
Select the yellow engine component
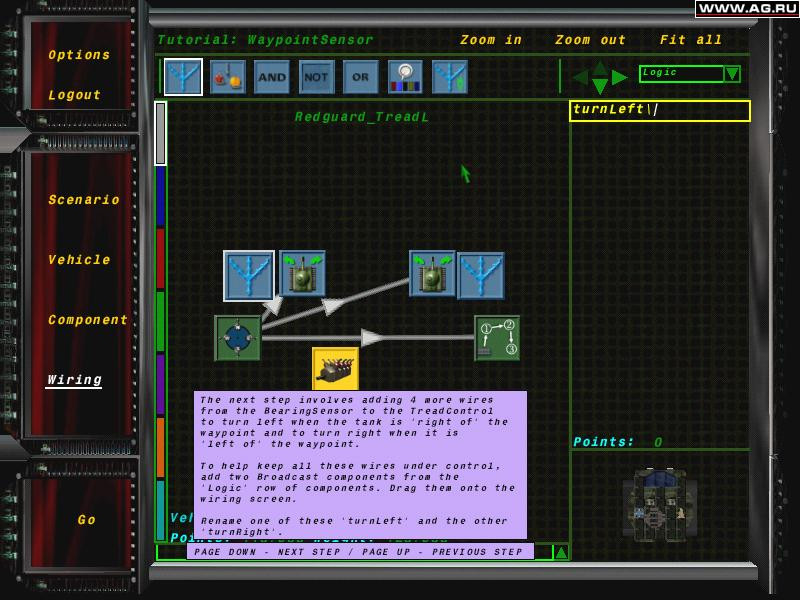[x=335, y=369]
